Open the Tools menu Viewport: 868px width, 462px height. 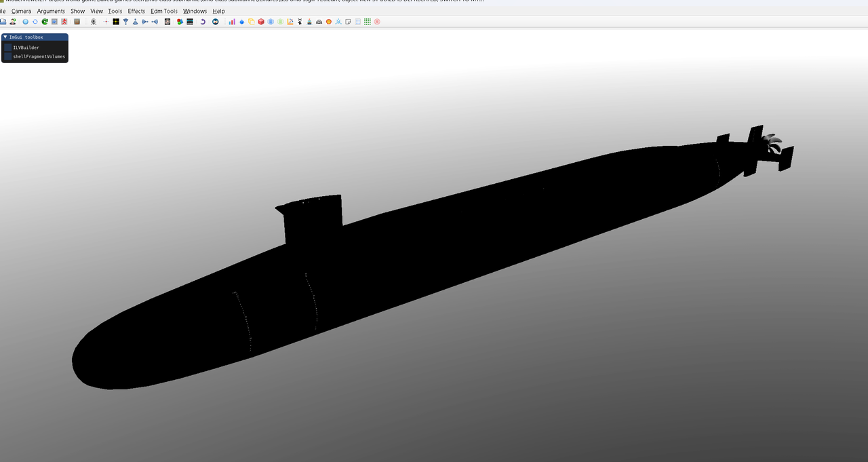(x=115, y=11)
